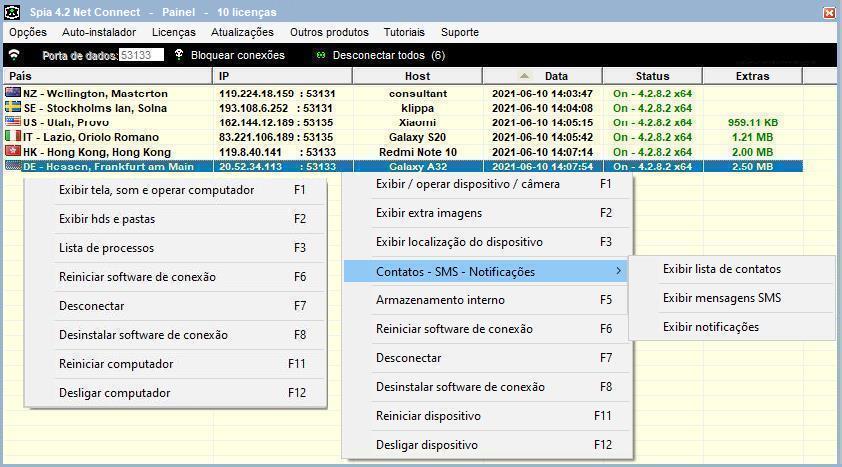The image size is (842, 467).
Task: Click the Germany flag icon
Action: tap(13, 166)
